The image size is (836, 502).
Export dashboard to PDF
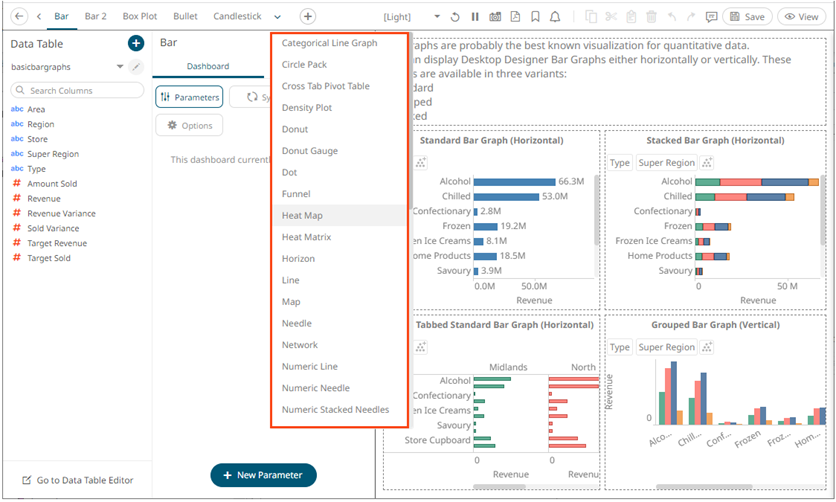[514, 17]
